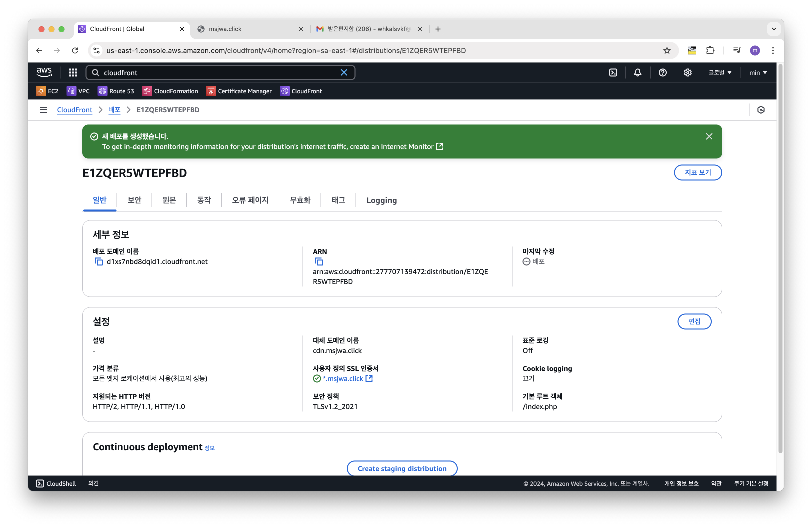Open the AWS services grid menu

pos(73,73)
